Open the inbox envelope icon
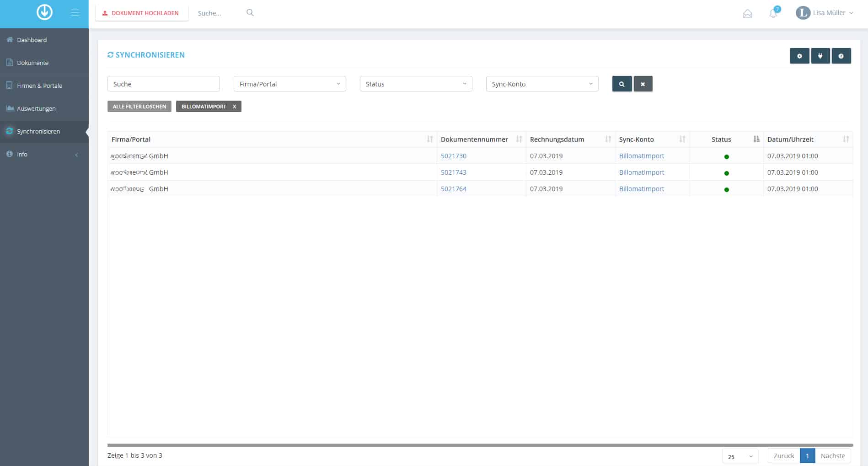Image resolution: width=868 pixels, height=466 pixels. coord(748,14)
